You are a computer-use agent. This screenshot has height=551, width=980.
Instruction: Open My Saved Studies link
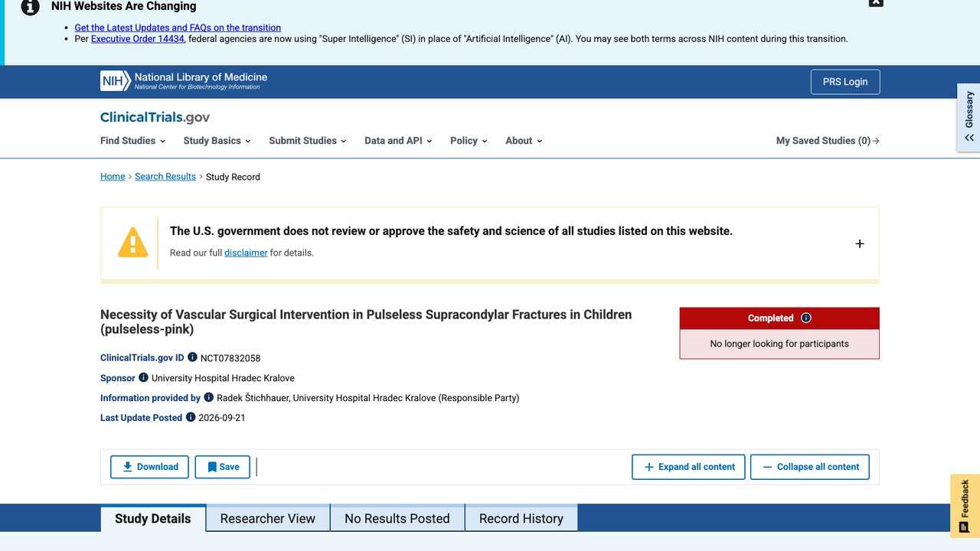coord(828,141)
